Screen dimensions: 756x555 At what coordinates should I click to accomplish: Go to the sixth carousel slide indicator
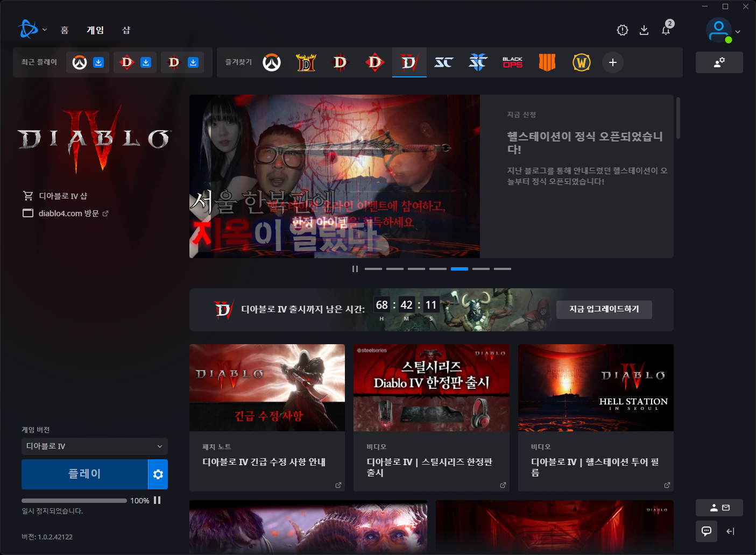point(481,269)
